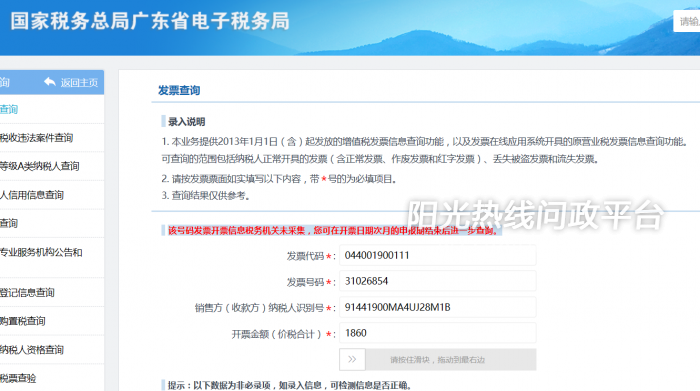Click the double-chevron slider handle icon
Screen dimensions: 700x391
pyautogui.click(x=352, y=359)
